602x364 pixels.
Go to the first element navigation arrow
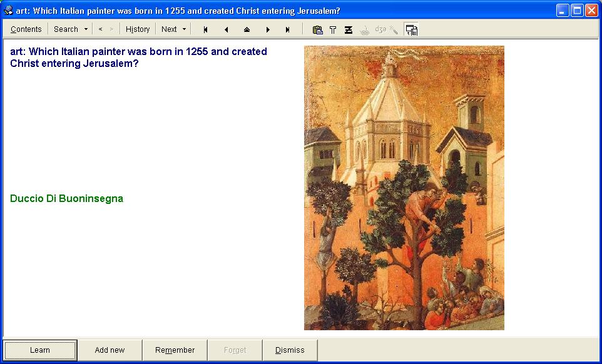click(205, 29)
